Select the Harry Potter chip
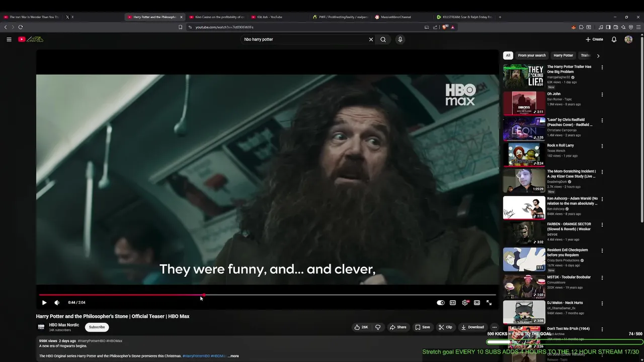Screen dimensions: 644x362 (563, 55)
